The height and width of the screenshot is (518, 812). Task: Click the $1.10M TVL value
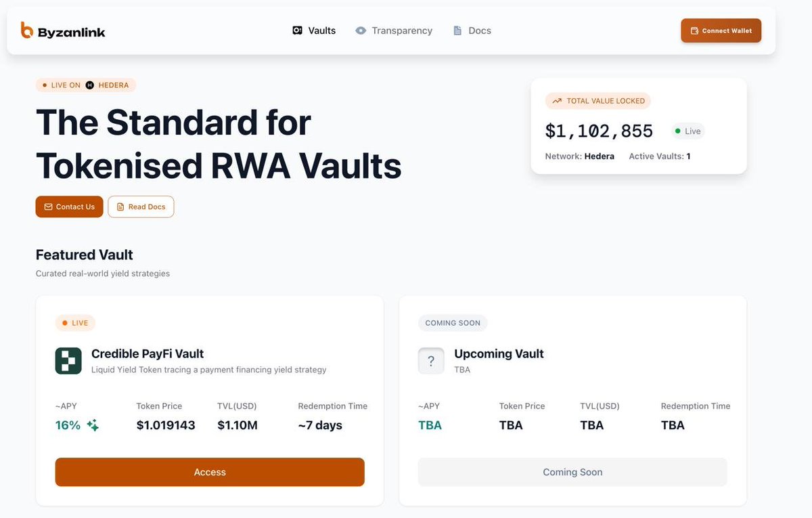238,425
